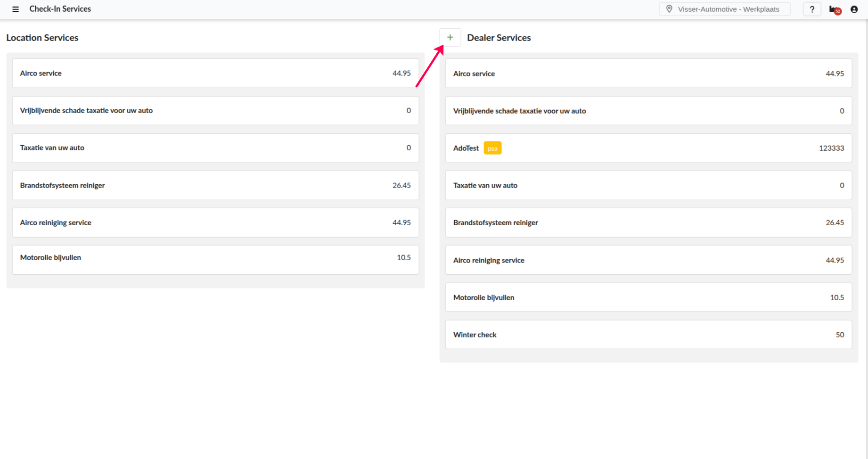Image resolution: width=868 pixels, height=459 pixels.
Task: Click the yellow psa tag on AdoTest
Action: click(x=492, y=148)
